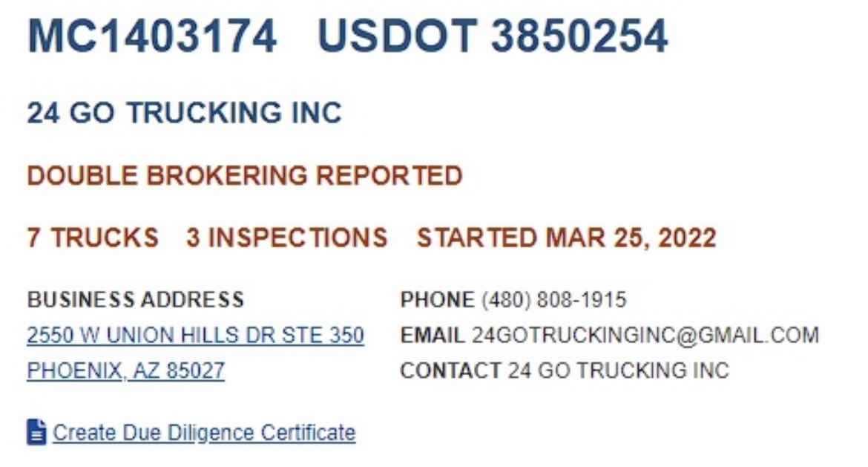Click the Double Brokering Reported warning

[x=245, y=176]
